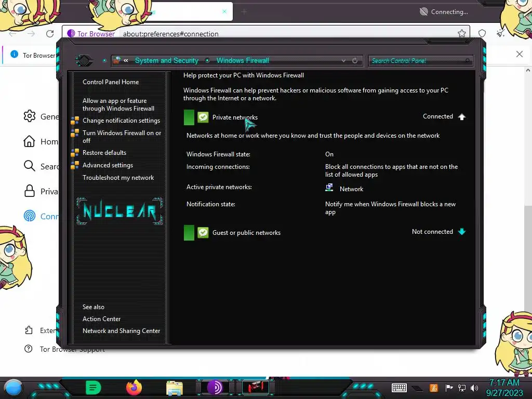532x399 pixels.
Task: Click the Tor Browser forward arrow
Action: pos(31,34)
